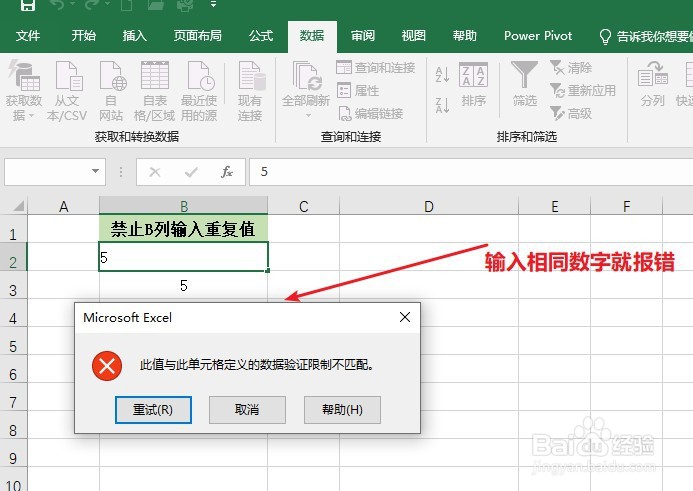Click Help (帮助) button in error dialog

(342, 410)
